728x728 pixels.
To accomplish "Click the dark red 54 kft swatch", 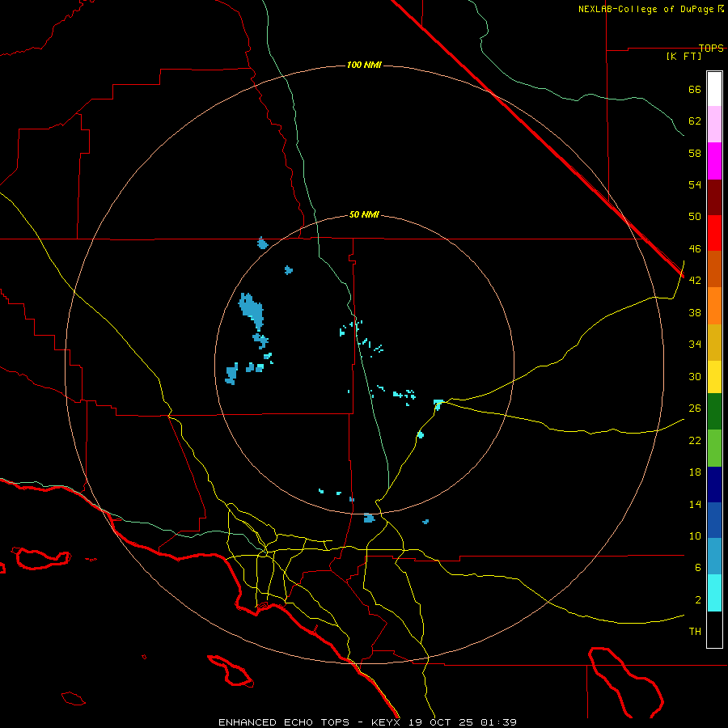I will pos(714,197).
